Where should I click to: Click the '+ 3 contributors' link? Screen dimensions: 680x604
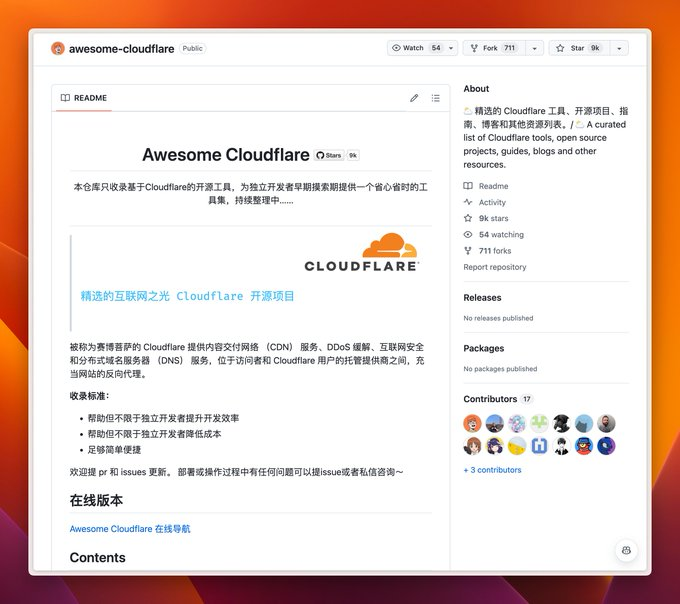coord(492,470)
